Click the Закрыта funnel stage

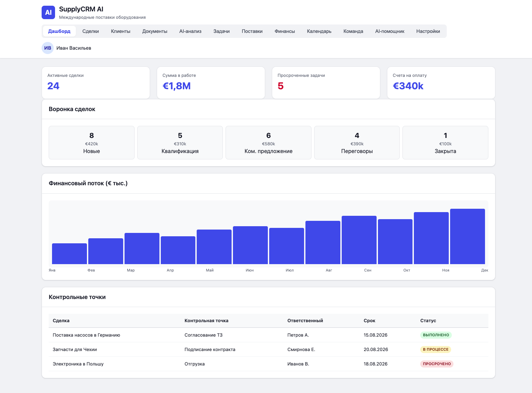point(445,143)
